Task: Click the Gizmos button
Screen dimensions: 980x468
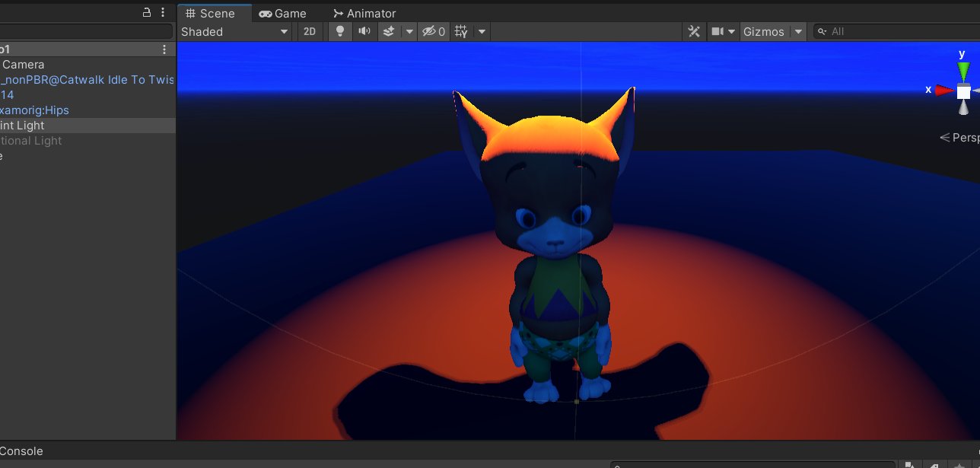Action: click(763, 31)
